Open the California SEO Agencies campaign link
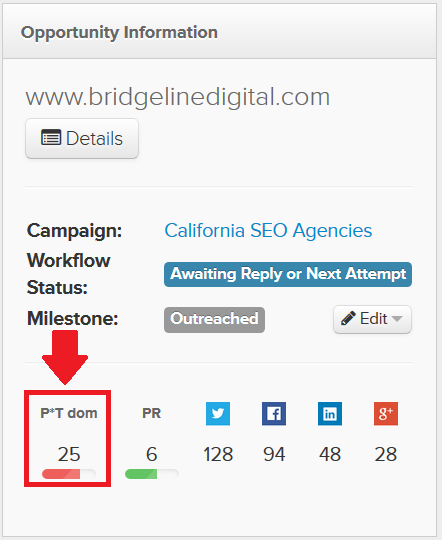Viewport: 442px width, 540px height. pyautogui.click(x=268, y=230)
